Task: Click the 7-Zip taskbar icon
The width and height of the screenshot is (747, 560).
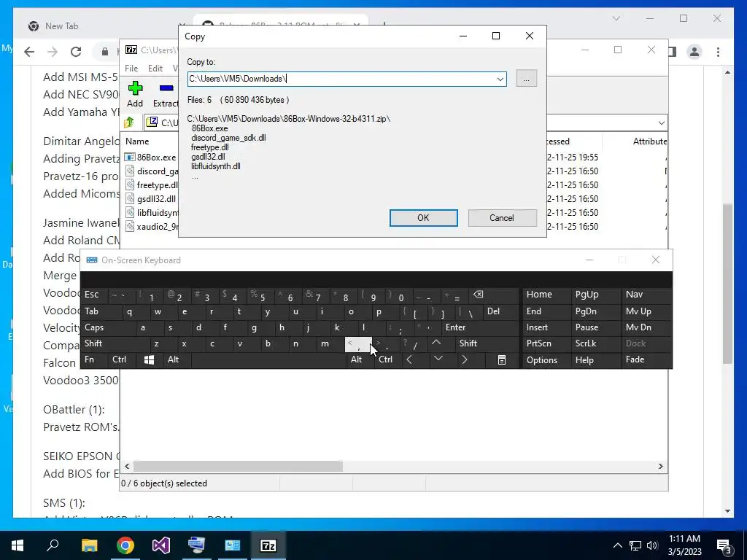Action: pyautogui.click(x=268, y=545)
